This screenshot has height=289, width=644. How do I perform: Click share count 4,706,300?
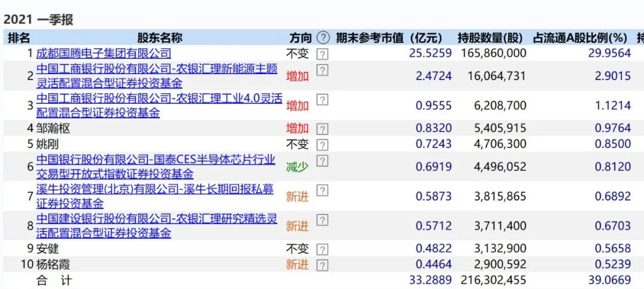coord(500,144)
